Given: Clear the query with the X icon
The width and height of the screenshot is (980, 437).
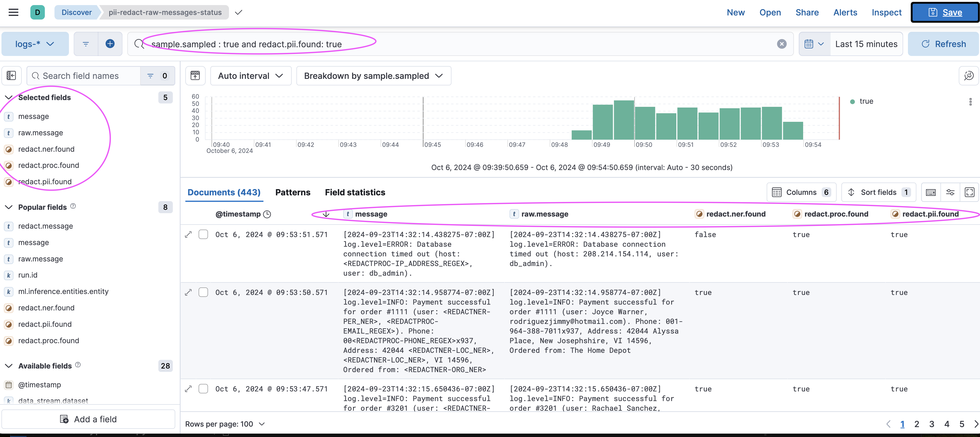Looking at the screenshot, I should (781, 44).
